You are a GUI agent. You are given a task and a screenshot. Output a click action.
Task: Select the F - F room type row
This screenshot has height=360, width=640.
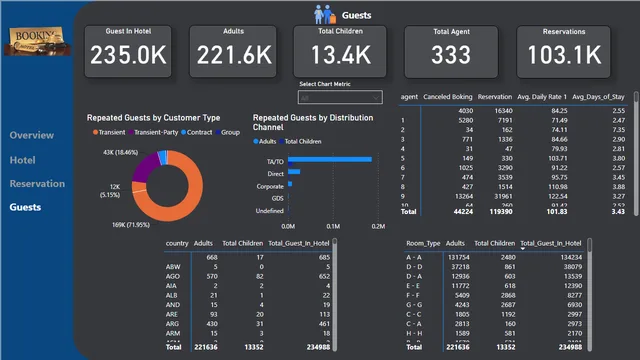[x=494, y=295]
